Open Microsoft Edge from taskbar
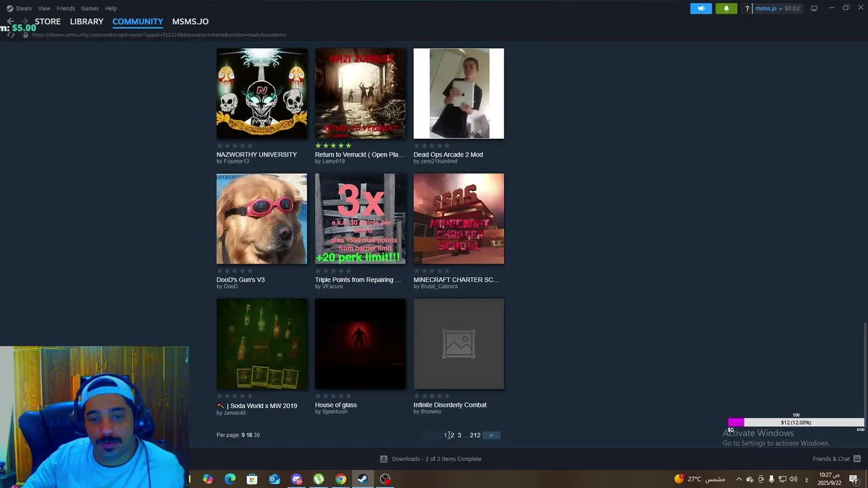 point(230,479)
